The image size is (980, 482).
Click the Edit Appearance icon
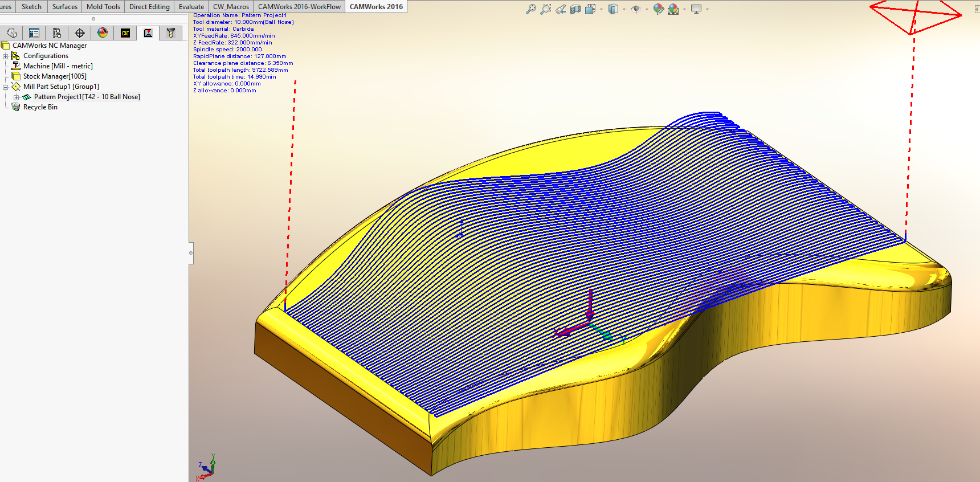[x=659, y=9]
